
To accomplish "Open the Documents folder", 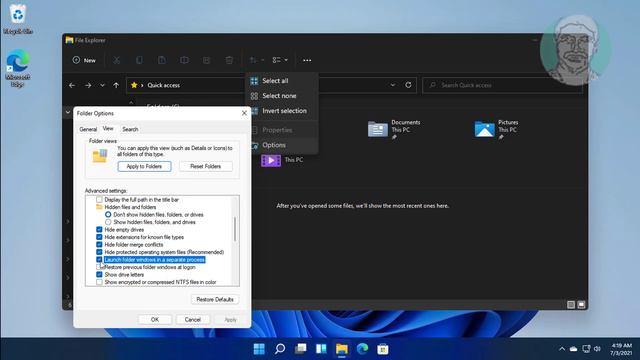I will [x=393, y=129].
